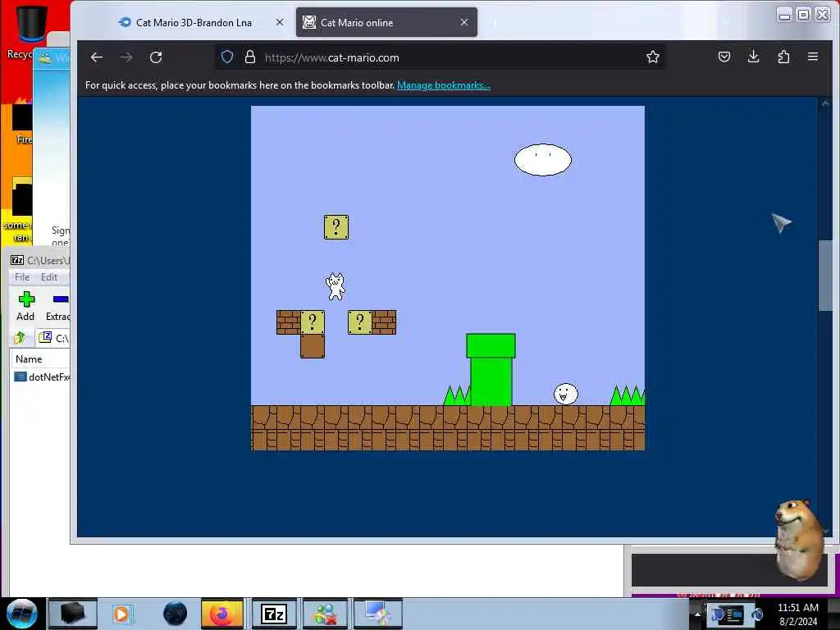Open the File menu in 7-Zip
The image size is (840, 630).
[x=22, y=277]
